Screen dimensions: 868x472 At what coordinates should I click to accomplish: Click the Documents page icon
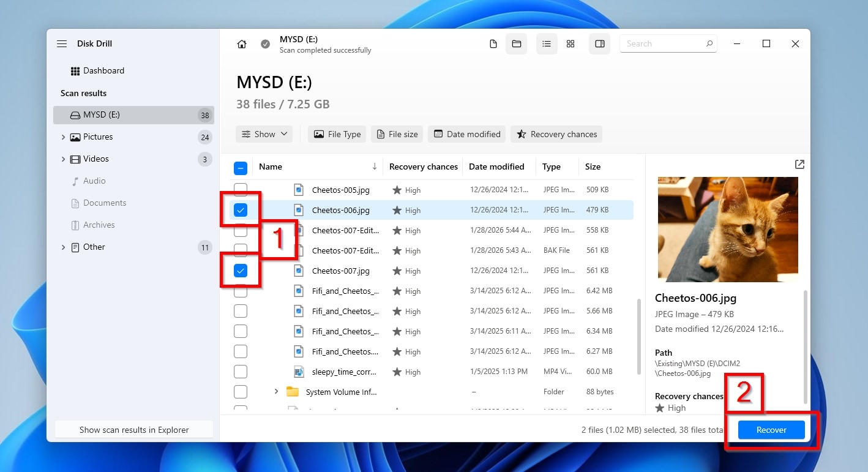point(75,203)
